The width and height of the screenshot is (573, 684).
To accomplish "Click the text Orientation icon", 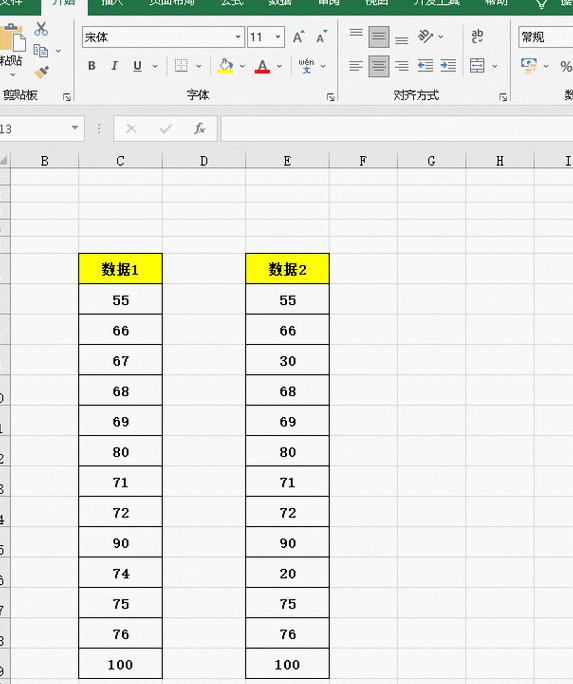I will [x=425, y=37].
